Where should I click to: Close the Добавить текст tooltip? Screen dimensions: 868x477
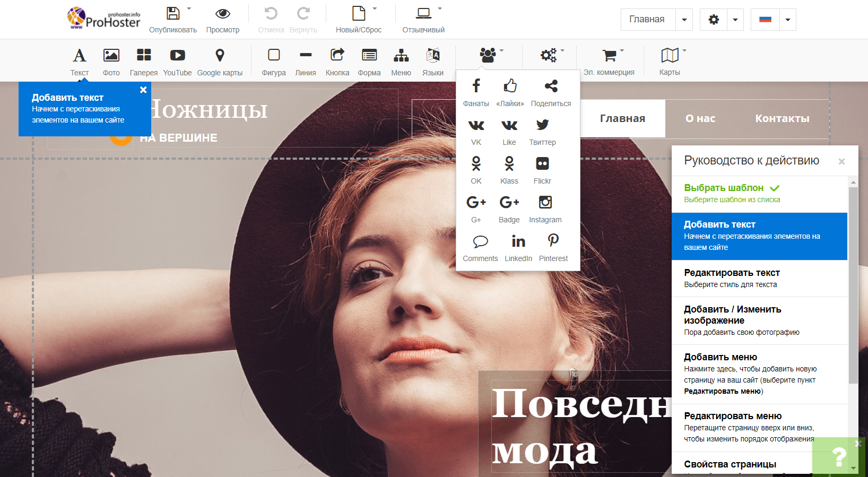(x=143, y=90)
